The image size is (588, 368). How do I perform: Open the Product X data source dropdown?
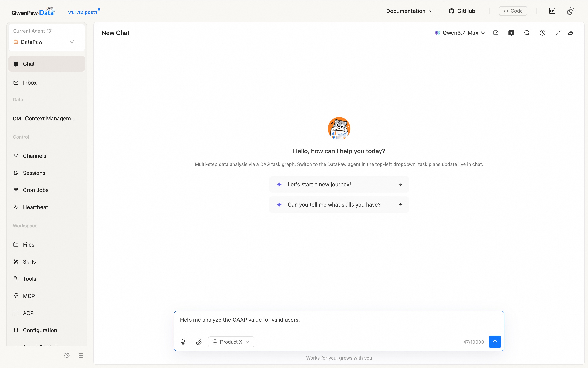(x=231, y=342)
